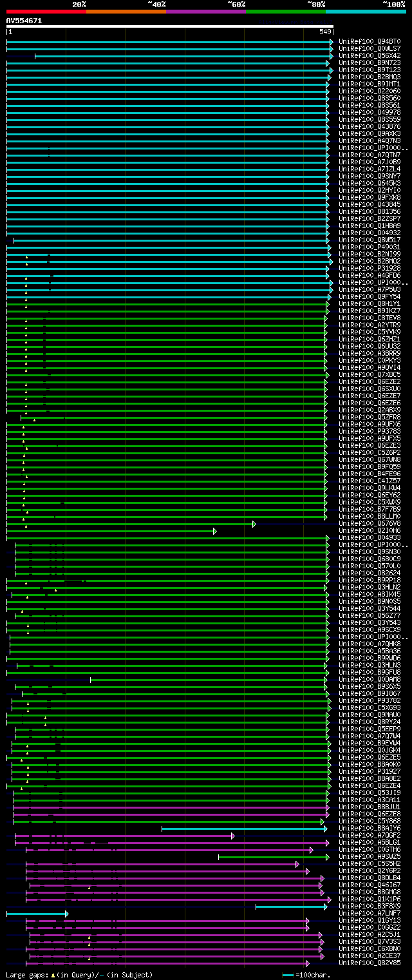Click label UniRef100_B8BJU1

pyautogui.click(x=370, y=807)
